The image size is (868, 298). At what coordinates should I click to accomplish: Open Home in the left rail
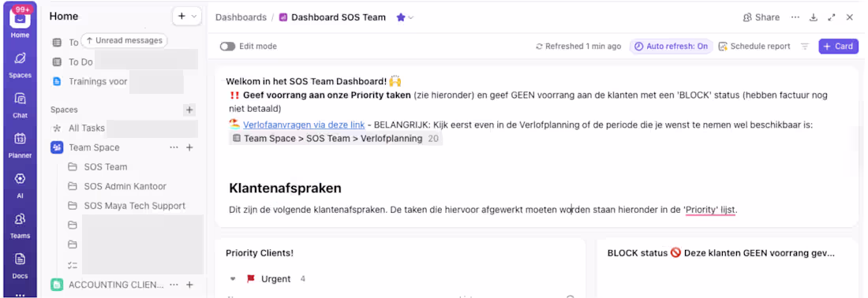[x=20, y=22]
